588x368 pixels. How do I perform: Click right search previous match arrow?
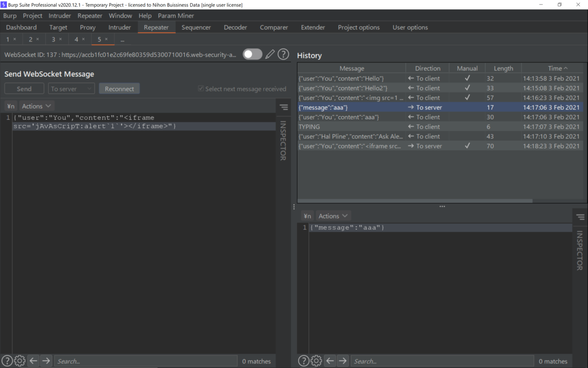click(x=330, y=361)
